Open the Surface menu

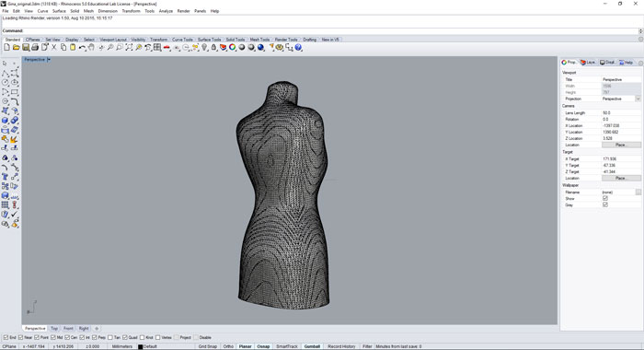coord(59,11)
